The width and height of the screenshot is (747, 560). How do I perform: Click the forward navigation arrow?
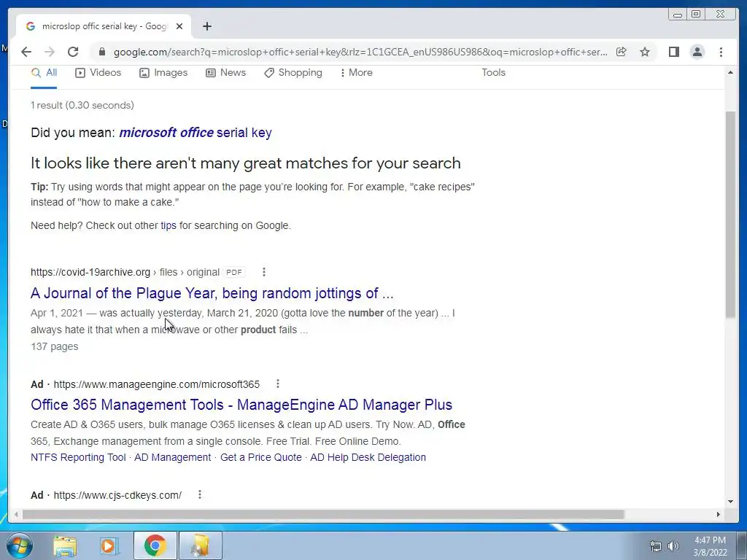click(x=50, y=52)
